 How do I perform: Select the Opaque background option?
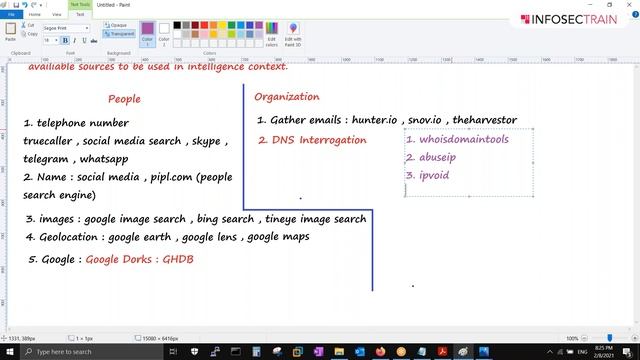(x=116, y=25)
